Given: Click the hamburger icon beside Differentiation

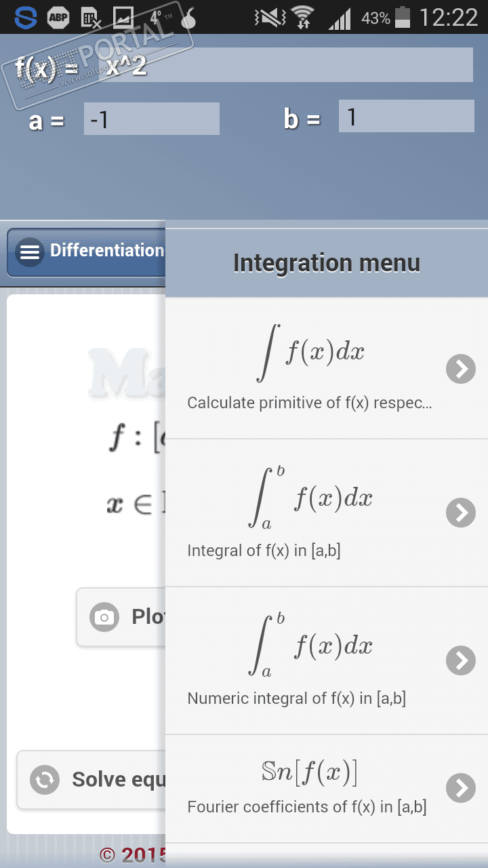Looking at the screenshot, I should 30,252.
